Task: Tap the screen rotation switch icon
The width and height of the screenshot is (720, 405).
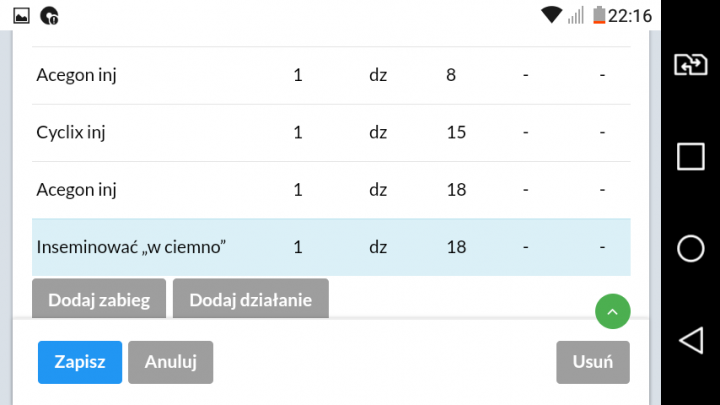Action: pyautogui.click(x=691, y=65)
